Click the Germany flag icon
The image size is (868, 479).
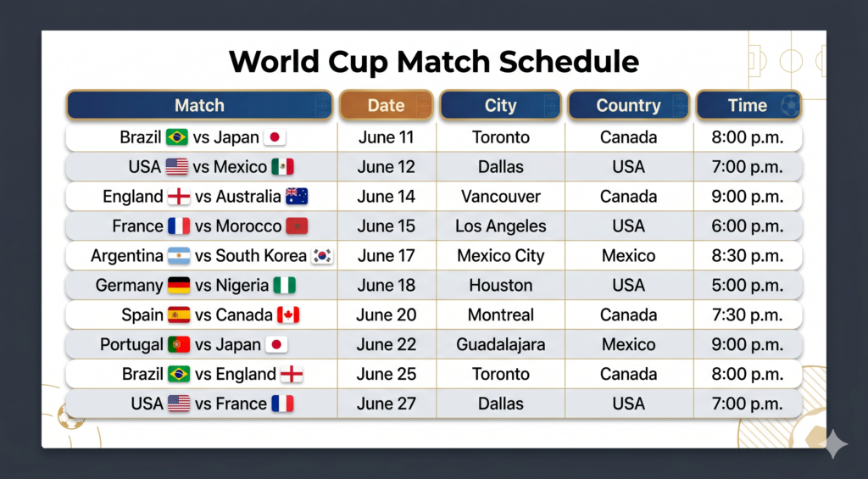179,285
